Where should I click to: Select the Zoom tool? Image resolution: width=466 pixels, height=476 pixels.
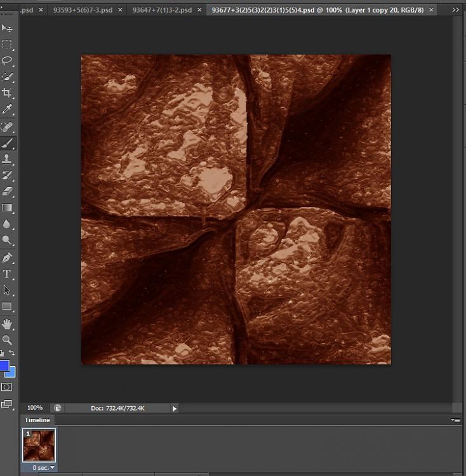click(7, 340)
